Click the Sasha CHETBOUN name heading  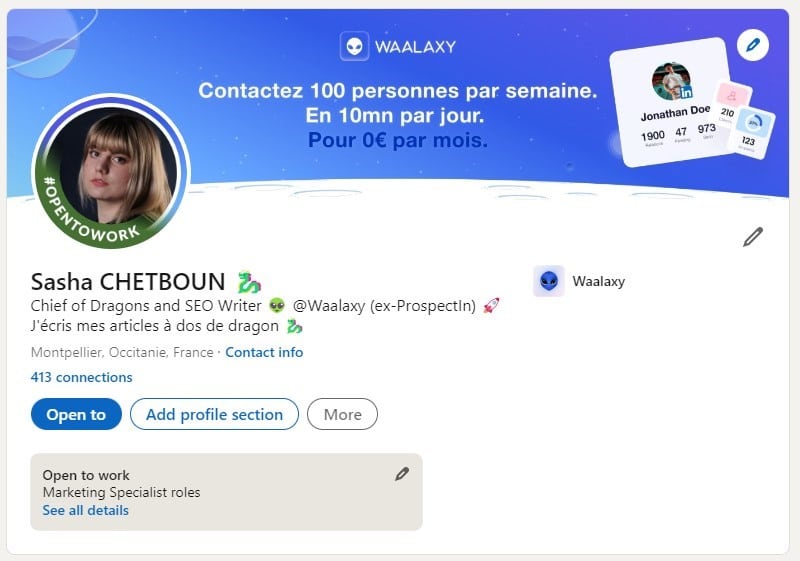tap(128, 282)
